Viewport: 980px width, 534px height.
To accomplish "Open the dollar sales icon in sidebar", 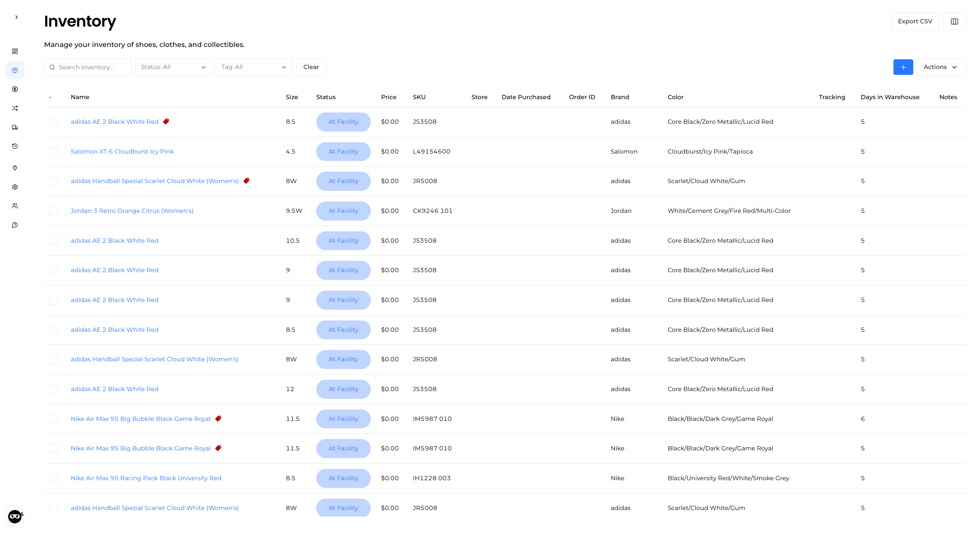I will click(15, 89).
